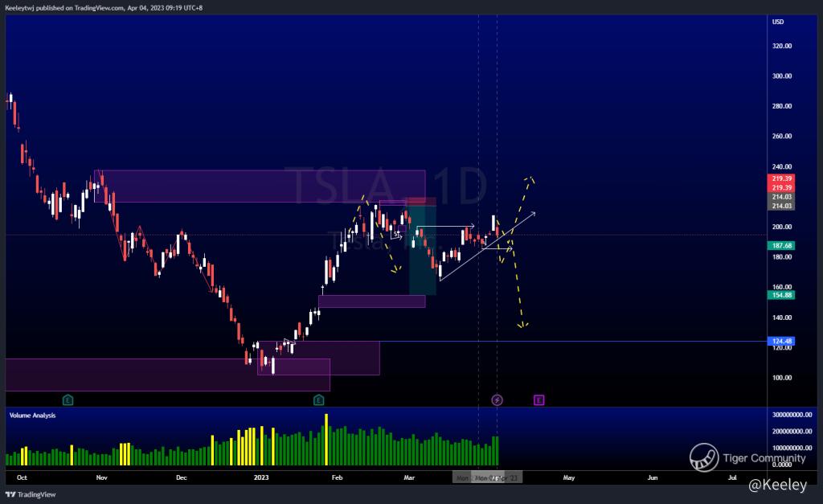Select the Volume Analysis indicator label
The width and height of the screenshot is (823, 504).
[x=32, y=416]
